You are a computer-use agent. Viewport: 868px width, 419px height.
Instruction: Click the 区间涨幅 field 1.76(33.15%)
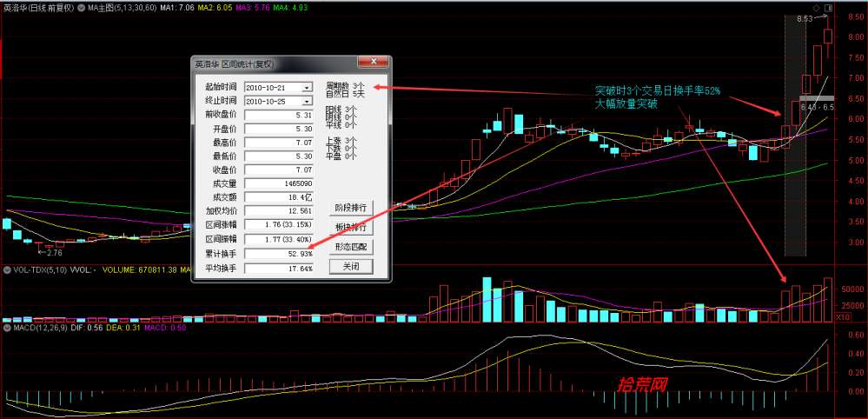pyautogui.click(x=279, y=225)
